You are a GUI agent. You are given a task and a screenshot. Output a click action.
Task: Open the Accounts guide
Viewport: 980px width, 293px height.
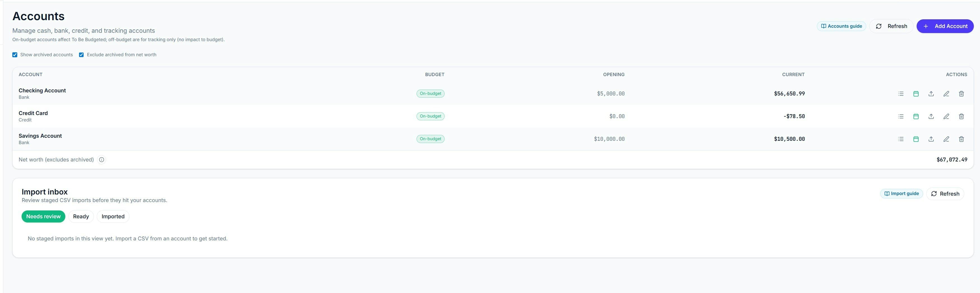tap(841, 26)
